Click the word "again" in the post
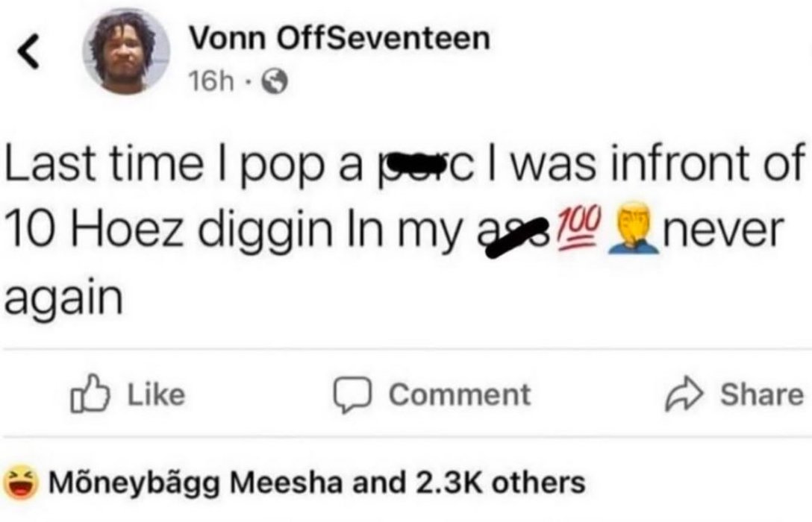This screenshot has width=812, height=522. click(x=63, y=298)
